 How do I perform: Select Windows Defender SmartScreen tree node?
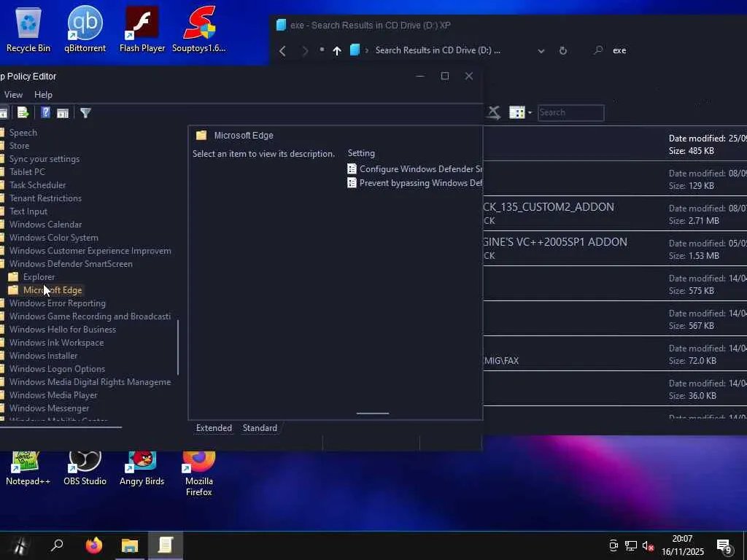click(71, 264)
